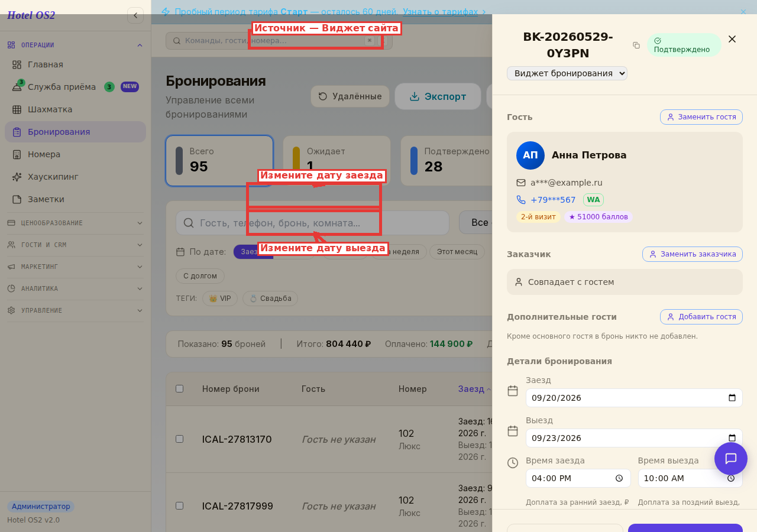Viewport: 757px width, 532px height.
Task: Focus the Гость, телефон, бронь search field
Action: pyautogui.click(x=313, y=223)
